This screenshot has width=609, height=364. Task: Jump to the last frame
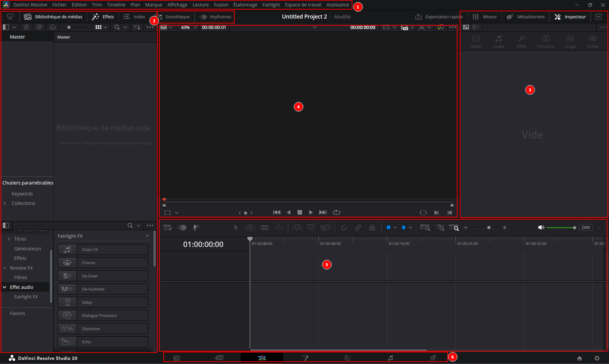pos(323,212)
